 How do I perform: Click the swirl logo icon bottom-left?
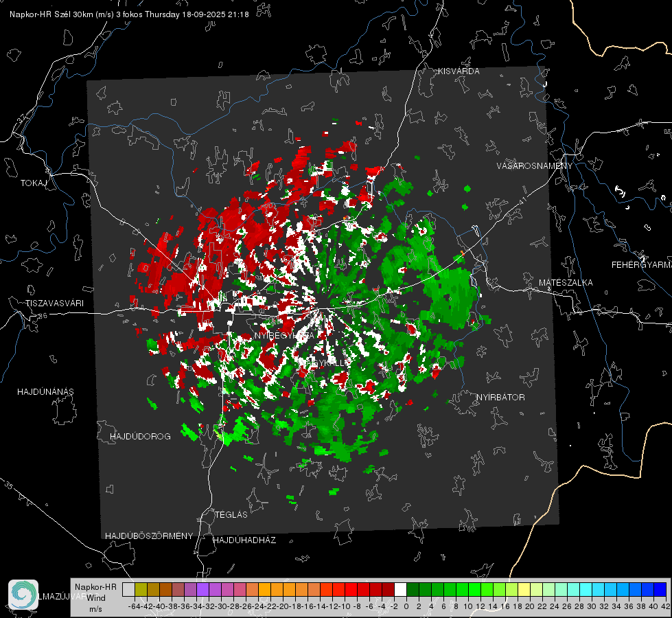[x=23, y=595]
